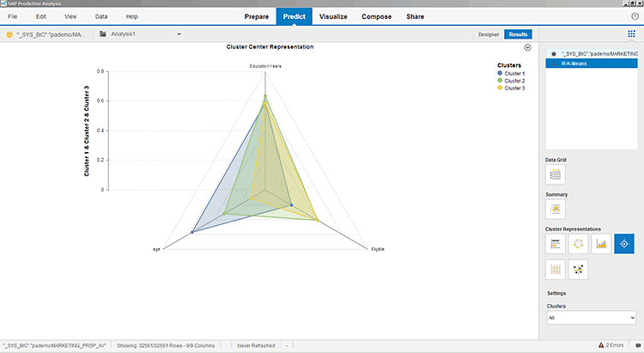644x353 pixels.
Task: Click the folder icon beside Analysis1
Action: pyautogui.click(x=103, y=34)
